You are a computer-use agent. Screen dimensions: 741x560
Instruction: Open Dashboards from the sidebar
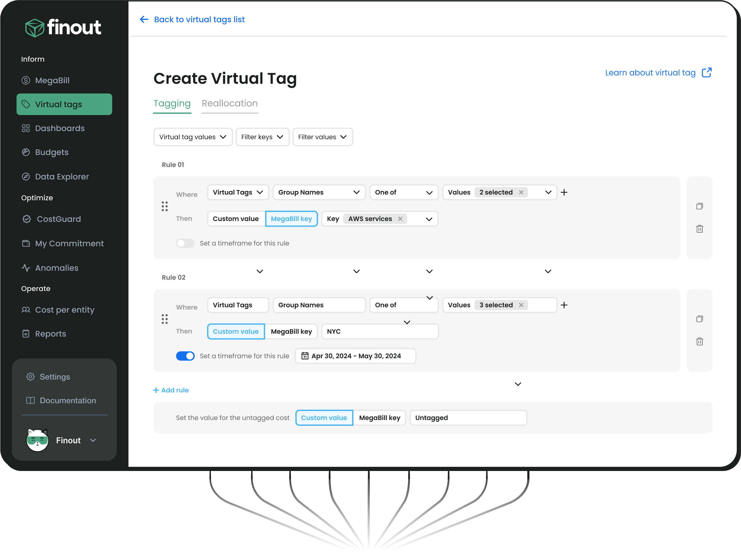tap(60, 128)
